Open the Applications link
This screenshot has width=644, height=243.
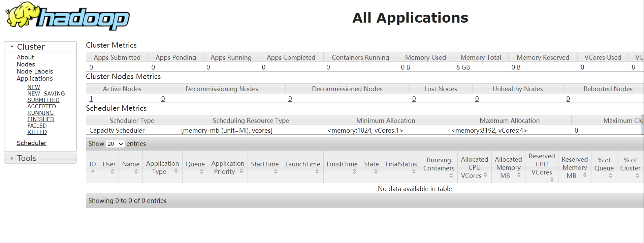point(35,79)
